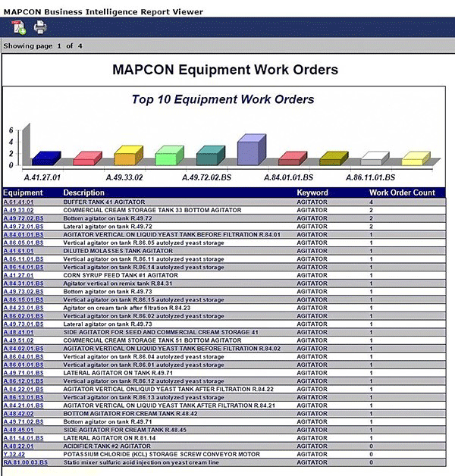Click the printer icon to print report

[39, 28]
